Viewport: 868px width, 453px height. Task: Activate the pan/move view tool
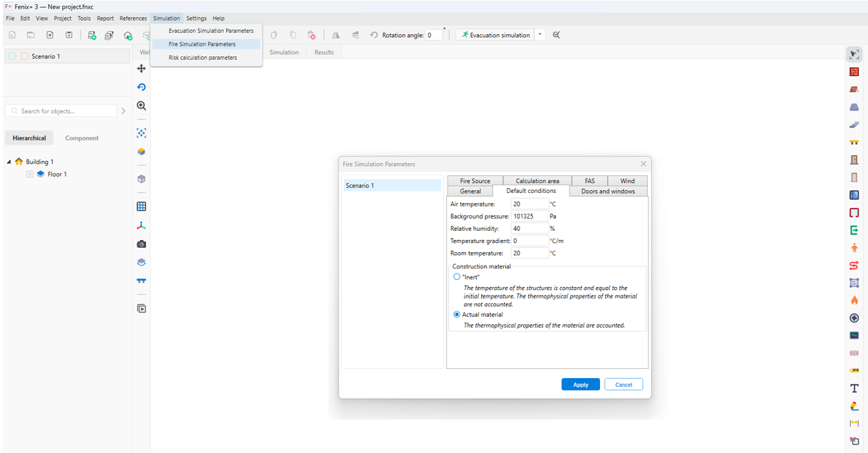click(141, 68)
